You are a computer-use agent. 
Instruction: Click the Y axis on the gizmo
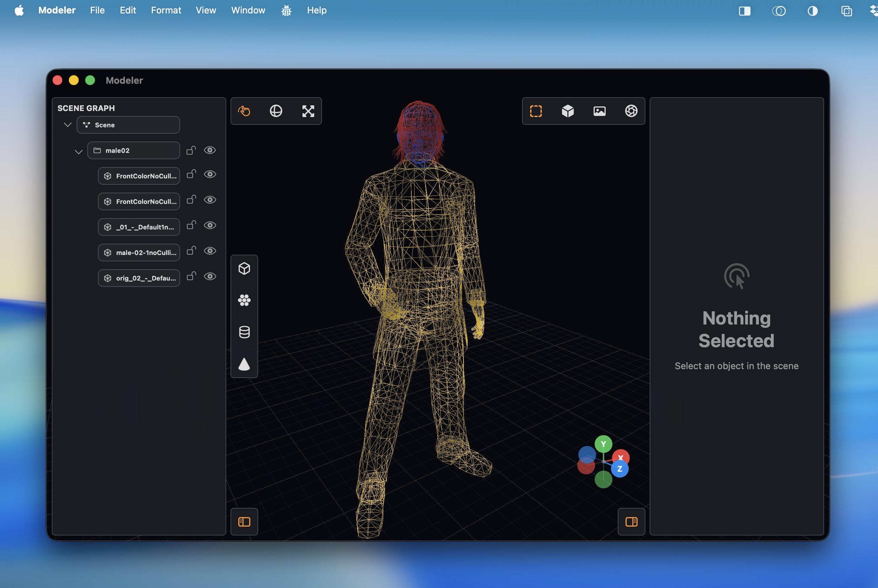point(603,444)
